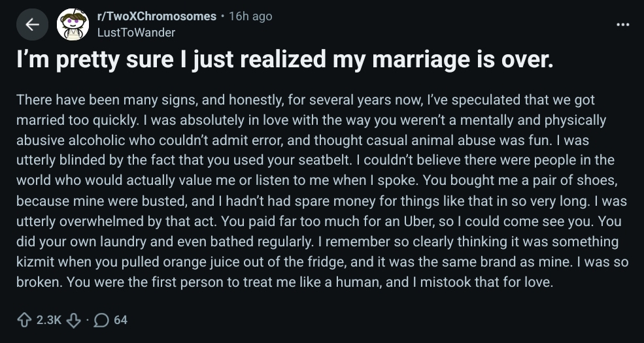View the poster's Snoo avatar
This screenshot has width=644, height=343.
click(73, 25)
